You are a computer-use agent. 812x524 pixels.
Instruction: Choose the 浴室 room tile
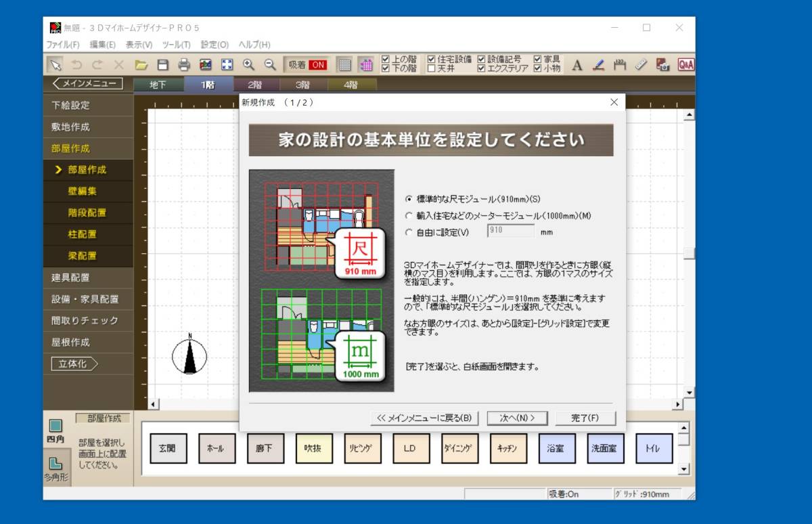click(x=556, y=448)
